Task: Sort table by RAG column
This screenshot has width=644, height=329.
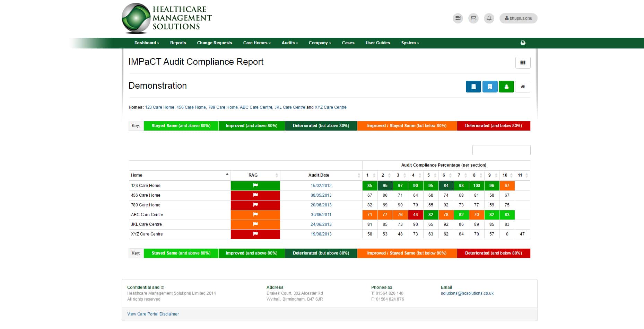Action: coord(253,175)
